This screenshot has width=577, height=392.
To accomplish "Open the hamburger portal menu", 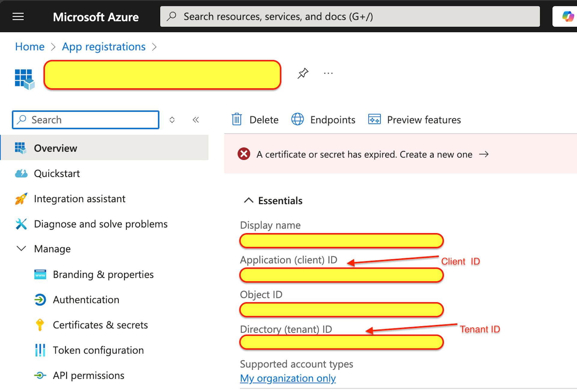I will [x=18, y=17].
